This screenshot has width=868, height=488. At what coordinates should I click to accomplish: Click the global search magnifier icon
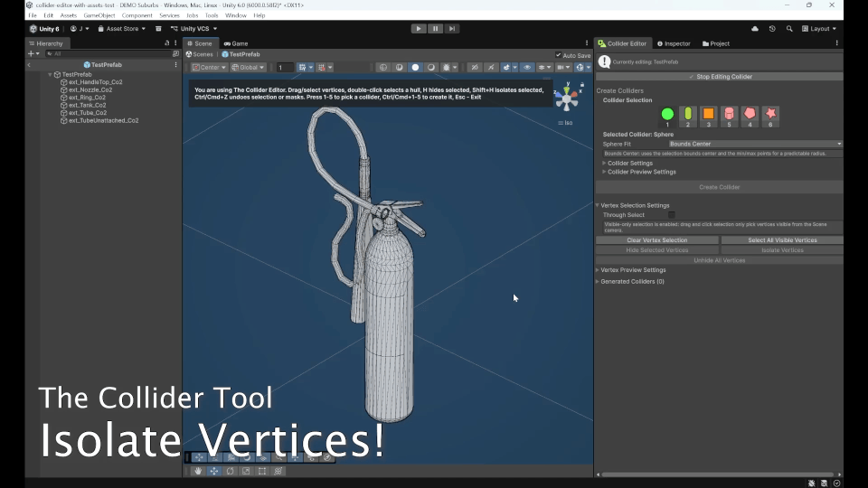[x=789, y=29]
